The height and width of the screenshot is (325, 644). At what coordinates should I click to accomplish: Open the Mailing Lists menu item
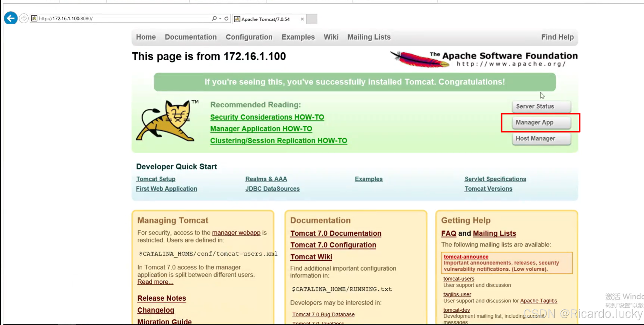pyautogui.click(x=369, y=37)
